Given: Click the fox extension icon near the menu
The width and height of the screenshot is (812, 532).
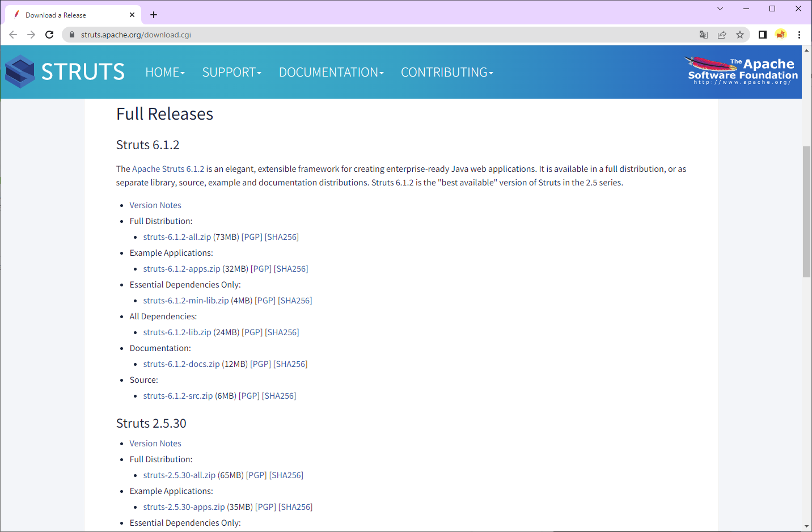Looking at the screenshot, I should 781,35.
